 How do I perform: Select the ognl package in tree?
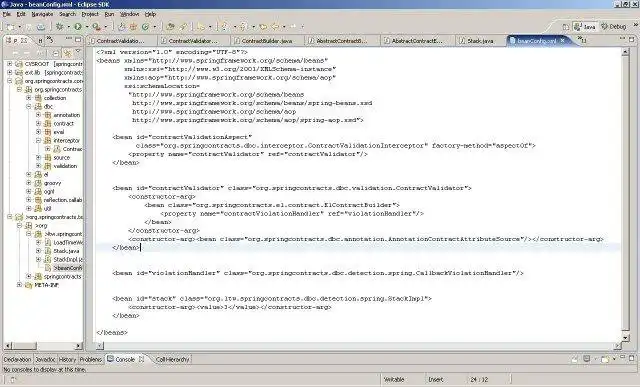pos(49,191)
